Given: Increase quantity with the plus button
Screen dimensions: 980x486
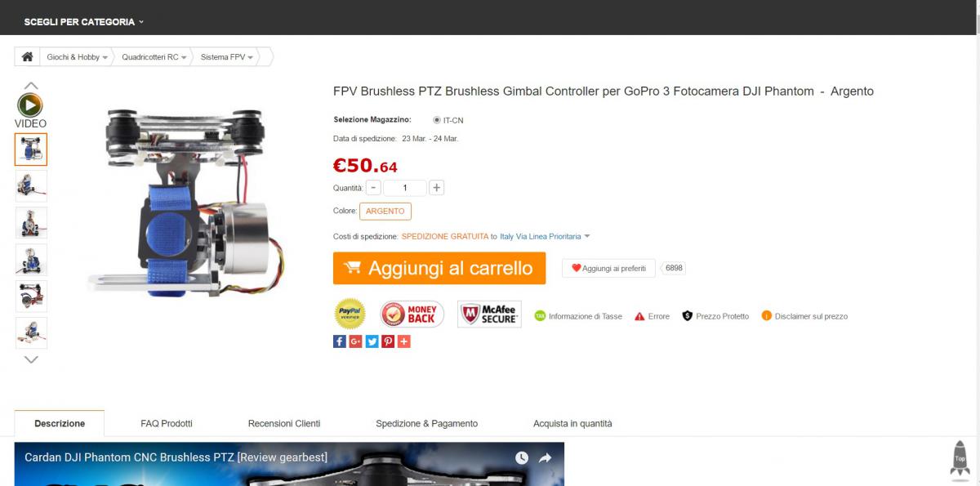Looking at the screenshot, I should click(437, 188).
